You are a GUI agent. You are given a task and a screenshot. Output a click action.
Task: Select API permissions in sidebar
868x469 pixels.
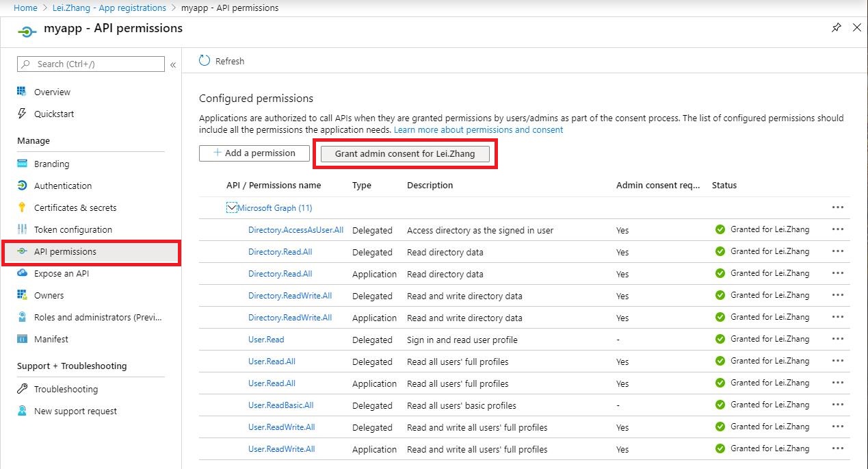coord(90,251)
